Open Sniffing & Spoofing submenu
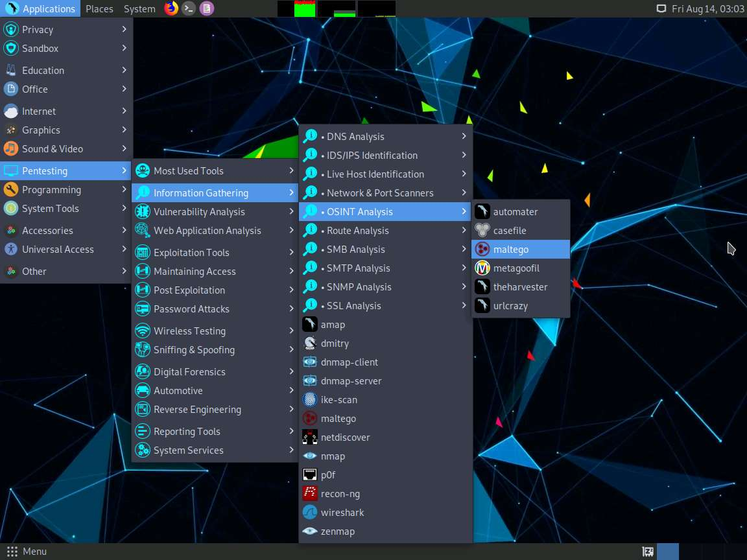747x560 pixels. tap(215, 350)
